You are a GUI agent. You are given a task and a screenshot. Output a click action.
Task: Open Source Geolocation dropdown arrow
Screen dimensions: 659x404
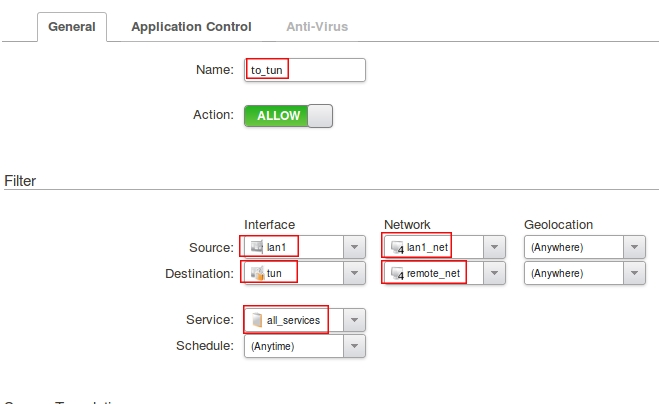tap(635, 247)
